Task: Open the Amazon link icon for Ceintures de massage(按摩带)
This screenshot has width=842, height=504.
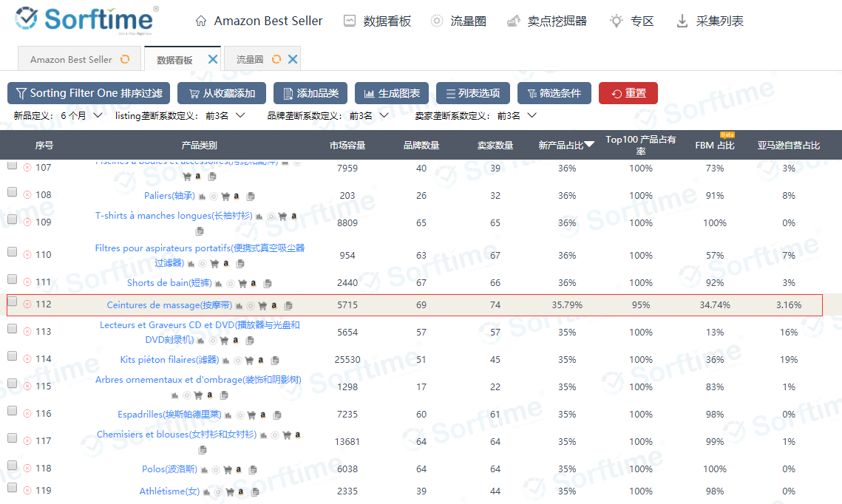Action: click(x=274, y=305)
